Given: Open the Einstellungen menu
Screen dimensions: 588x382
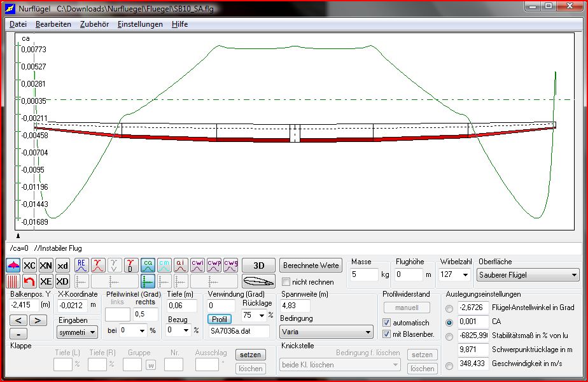Looking at the screenshot, I should [140, 24].
